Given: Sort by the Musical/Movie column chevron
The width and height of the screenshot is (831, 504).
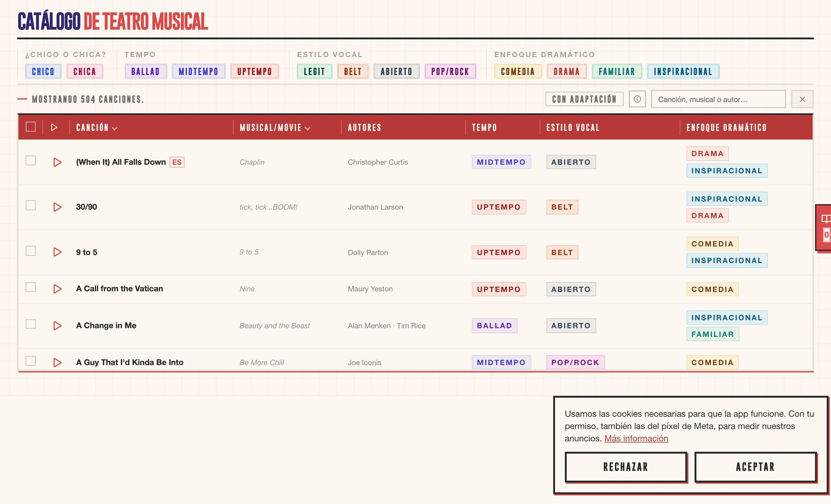Looking at the screenshot, I should [308, 128].
